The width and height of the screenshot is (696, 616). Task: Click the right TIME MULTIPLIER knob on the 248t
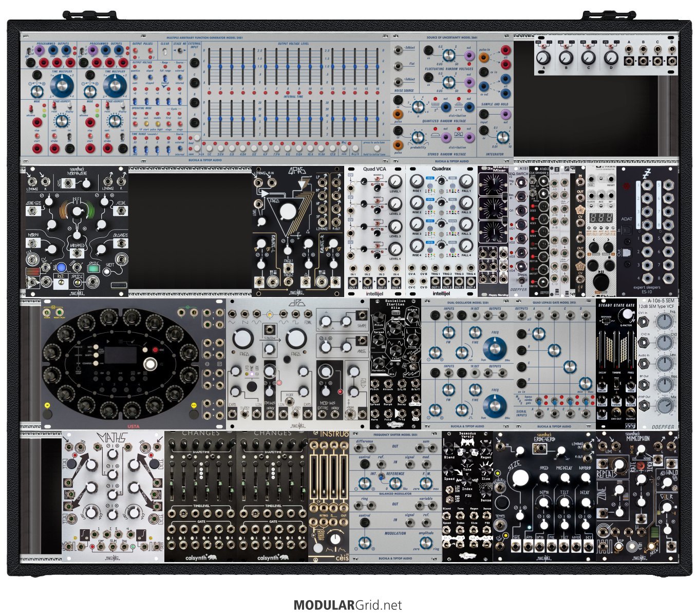(x=114, y=86)
